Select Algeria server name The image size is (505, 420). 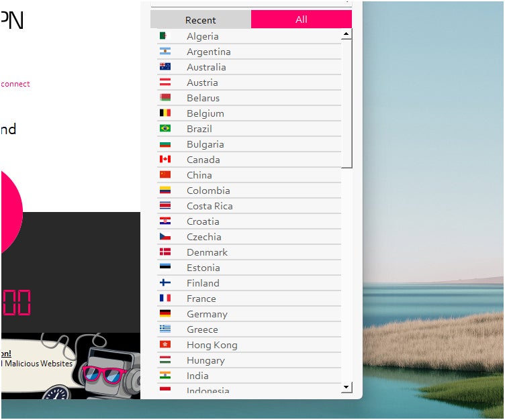(x=203, y=36)
